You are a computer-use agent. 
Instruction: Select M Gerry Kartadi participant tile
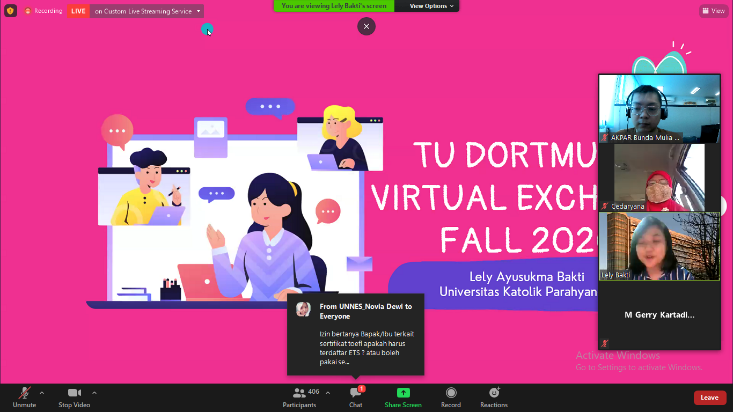click(659, 315)
